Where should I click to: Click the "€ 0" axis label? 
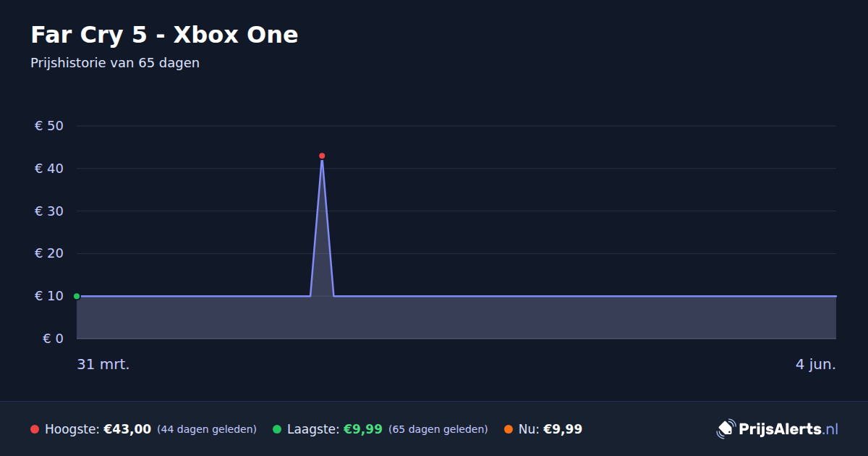(54, 339)
